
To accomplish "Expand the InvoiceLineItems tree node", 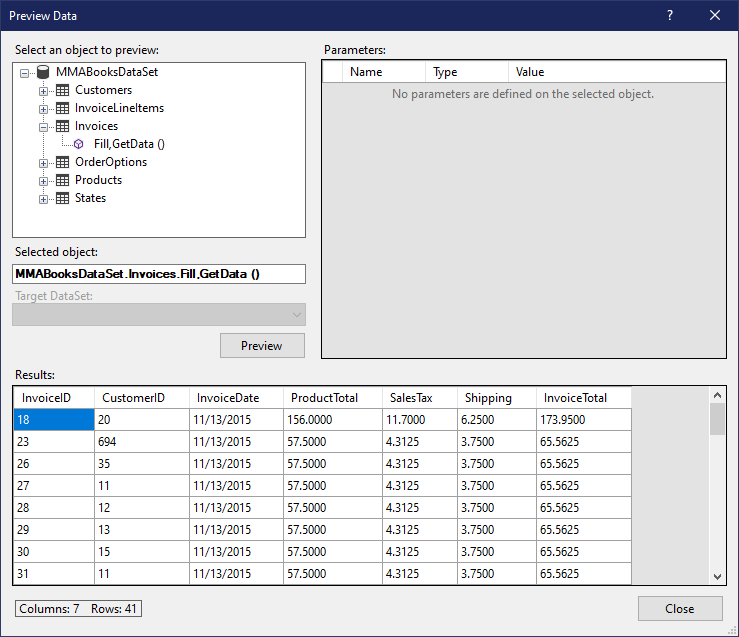I will coord(43,109).
